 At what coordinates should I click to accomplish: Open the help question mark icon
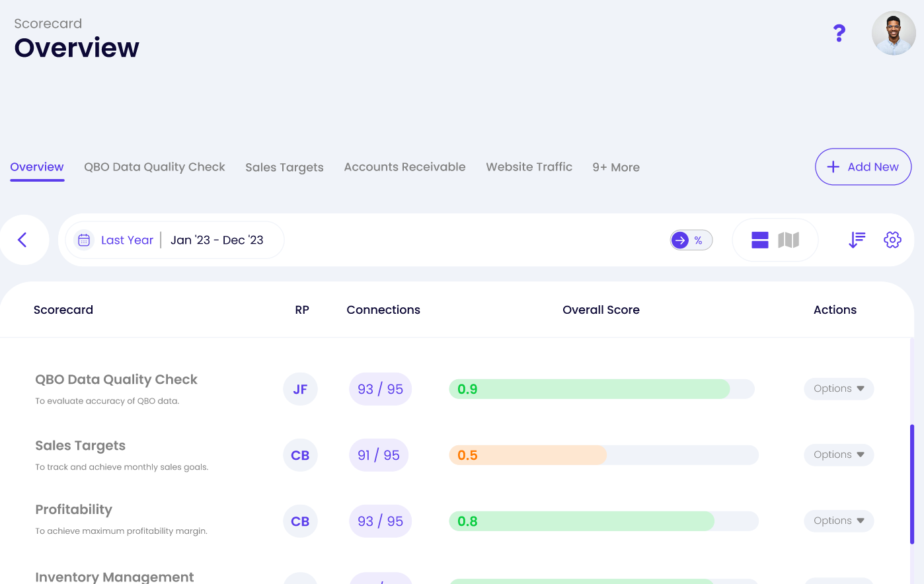839,33
